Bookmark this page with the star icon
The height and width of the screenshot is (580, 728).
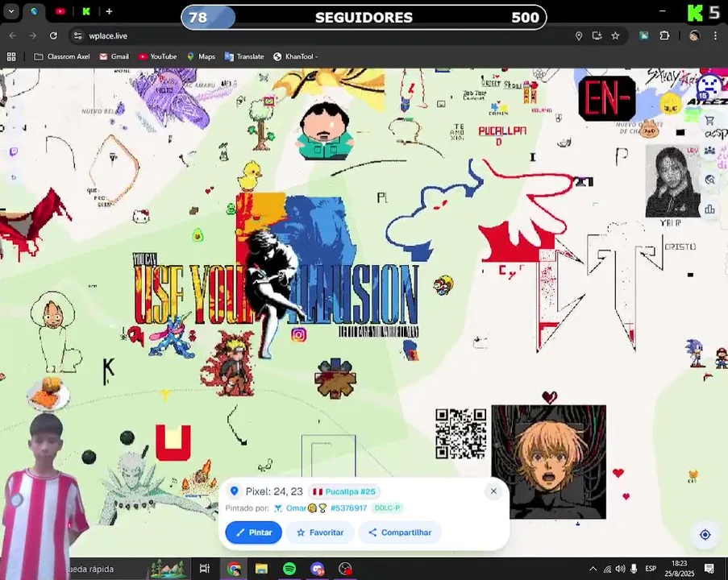[615, 35]
